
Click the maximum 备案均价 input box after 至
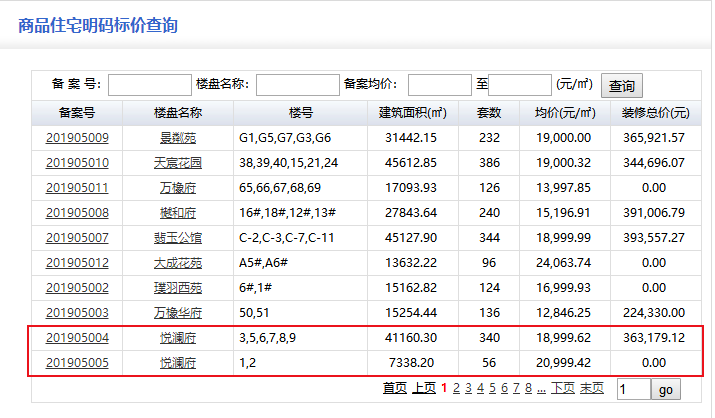[x=520, y=85]
